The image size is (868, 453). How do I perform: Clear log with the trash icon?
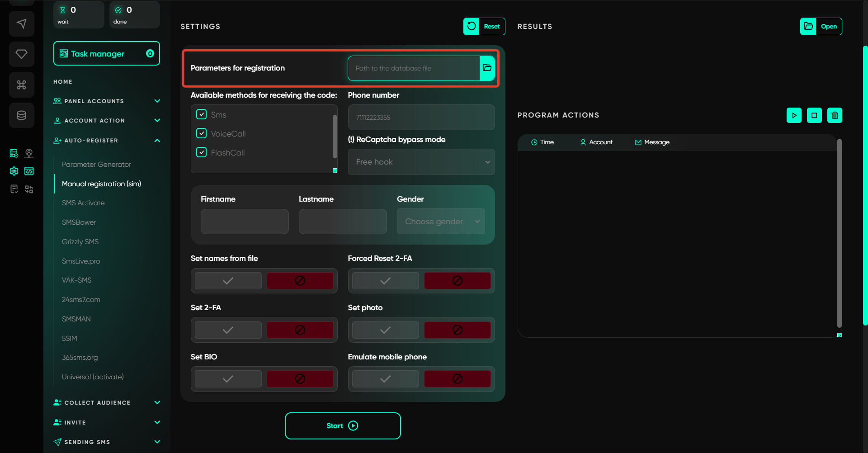835,115
